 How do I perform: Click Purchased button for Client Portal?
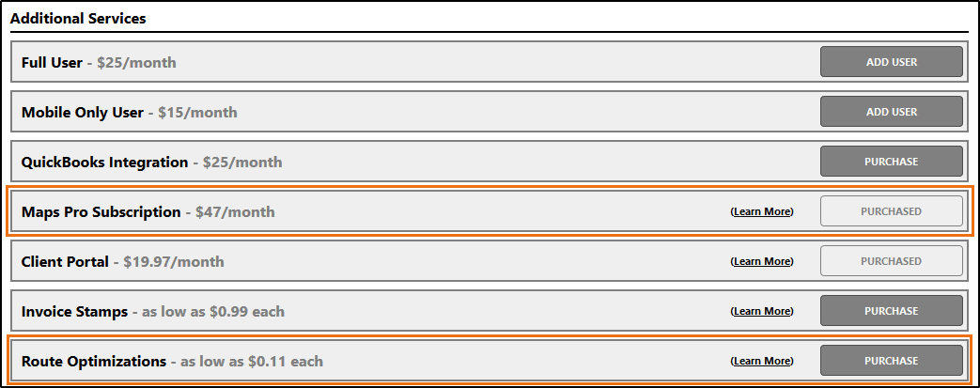coord(891,261)
